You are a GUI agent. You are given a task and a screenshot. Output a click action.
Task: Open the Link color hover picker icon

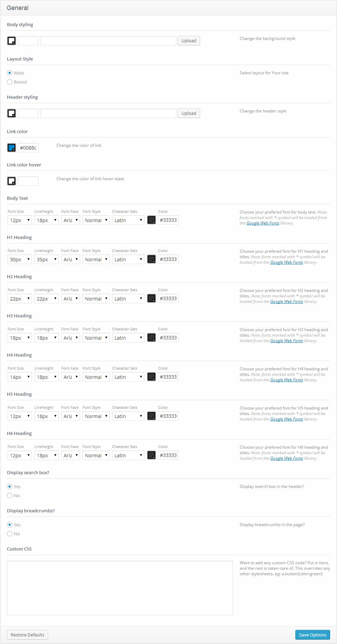(11, 181)
